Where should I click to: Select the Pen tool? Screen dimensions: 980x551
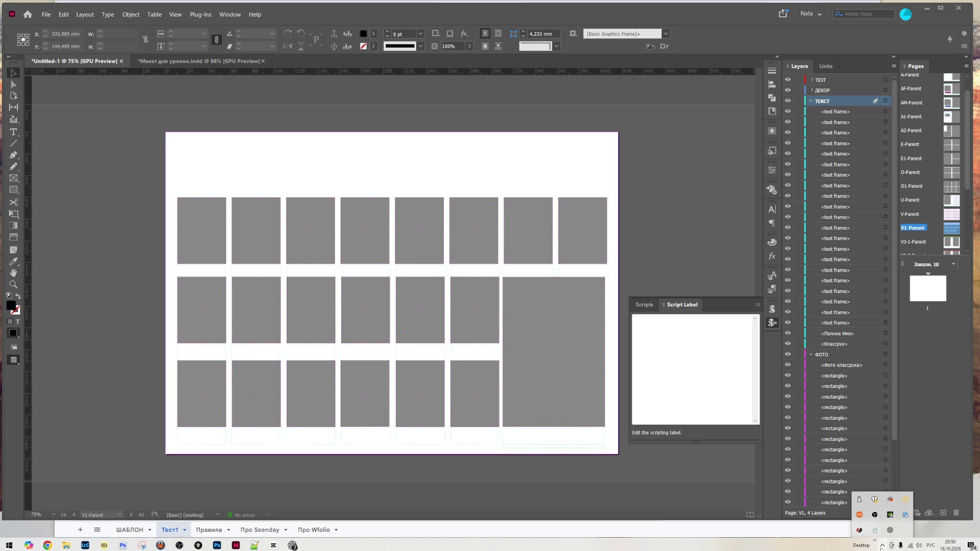click(x=13, y=155)
